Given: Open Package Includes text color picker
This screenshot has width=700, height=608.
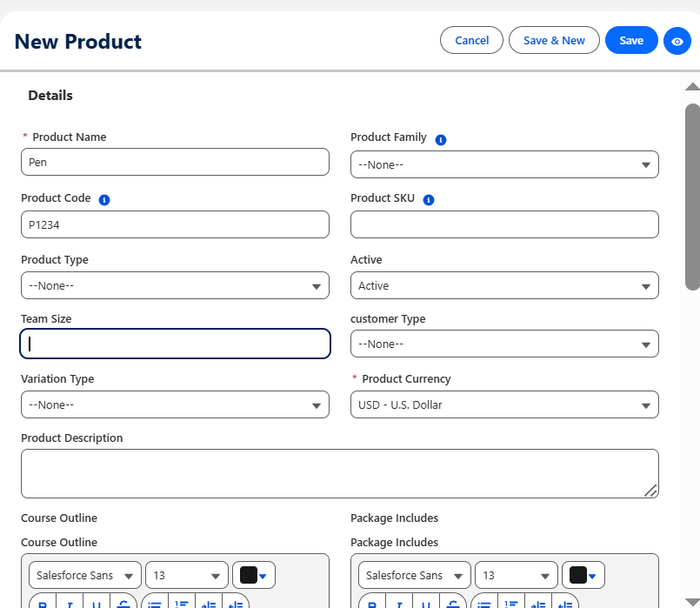Looking at the screenshot, I should click(x=583, y=576).
